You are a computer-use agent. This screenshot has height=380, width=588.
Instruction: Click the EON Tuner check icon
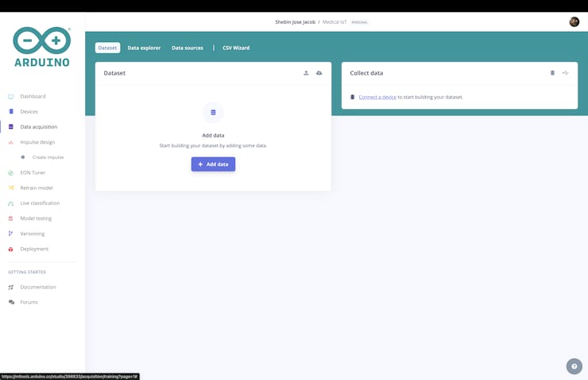pos(11,173)
